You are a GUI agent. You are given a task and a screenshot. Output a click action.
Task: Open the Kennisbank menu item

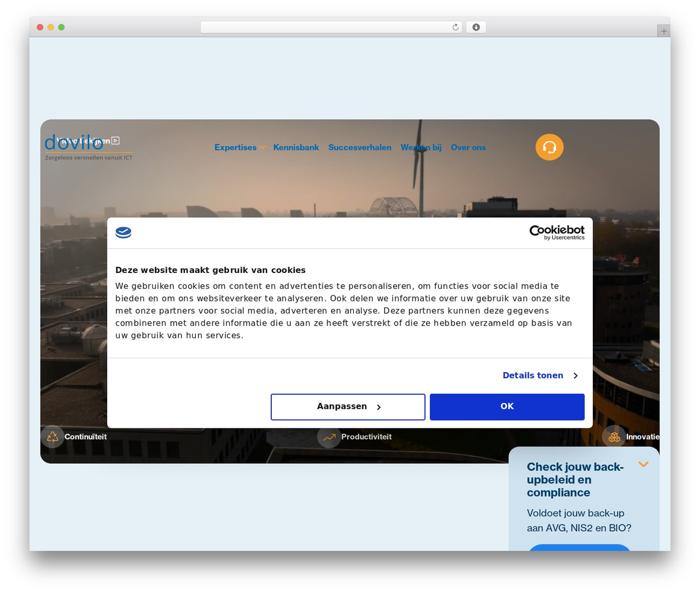pyautogui.click(x=296, y=147)
